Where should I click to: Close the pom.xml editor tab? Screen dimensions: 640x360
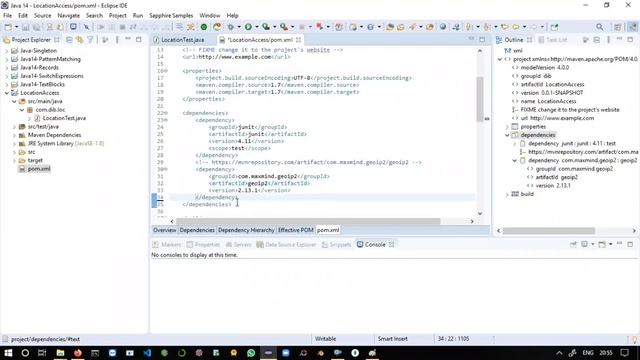pos(298,40)
